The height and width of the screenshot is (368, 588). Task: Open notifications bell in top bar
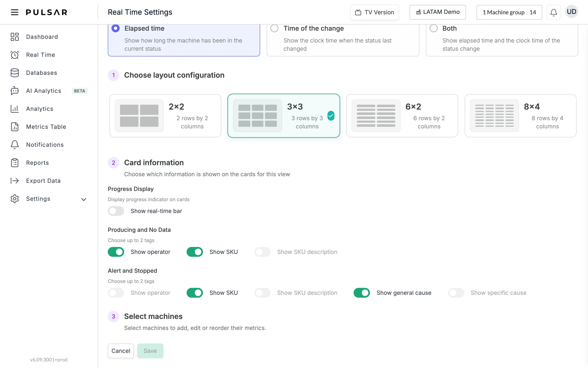553,12
